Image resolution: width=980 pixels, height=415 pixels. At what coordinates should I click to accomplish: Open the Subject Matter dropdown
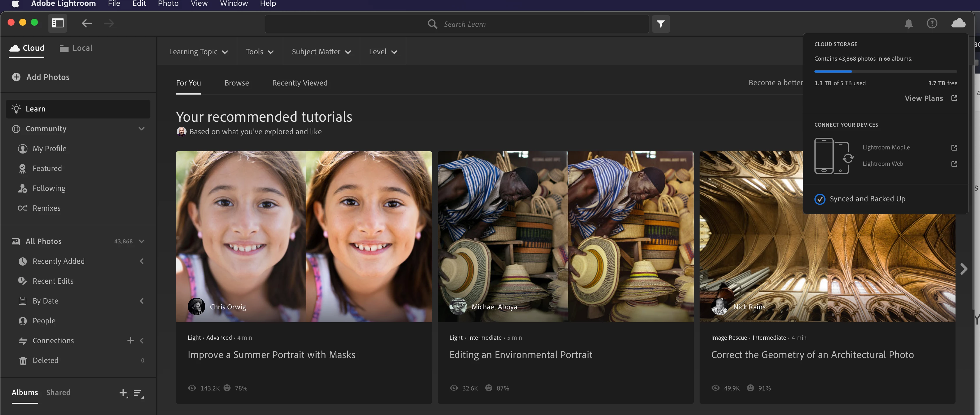[x=321, y=52]
